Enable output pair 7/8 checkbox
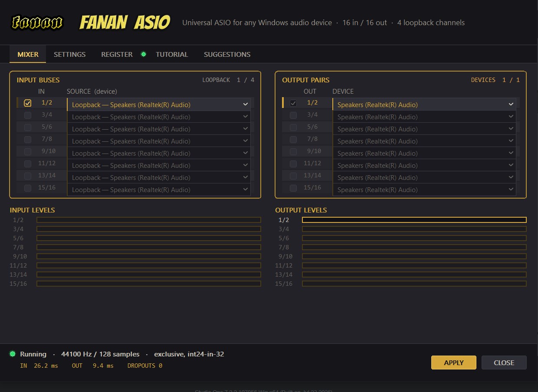The image size is (538, 392). pos(293,140)
